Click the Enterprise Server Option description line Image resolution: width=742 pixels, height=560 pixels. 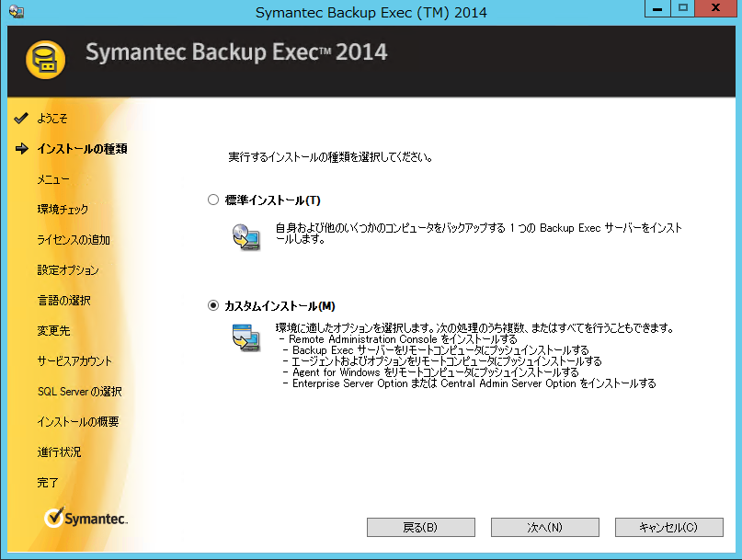[x=470, y=383]
